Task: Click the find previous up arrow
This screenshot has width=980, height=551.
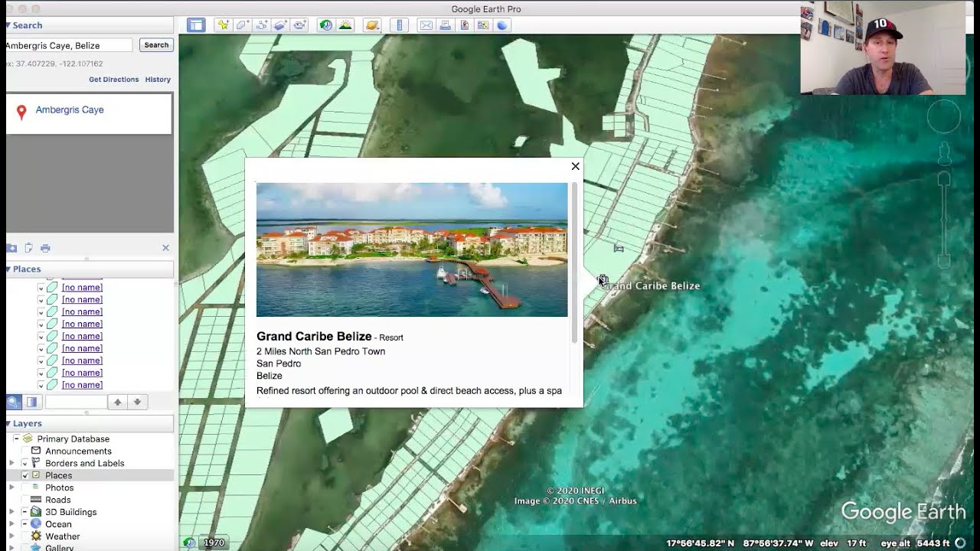Action: tap(117, 402)
